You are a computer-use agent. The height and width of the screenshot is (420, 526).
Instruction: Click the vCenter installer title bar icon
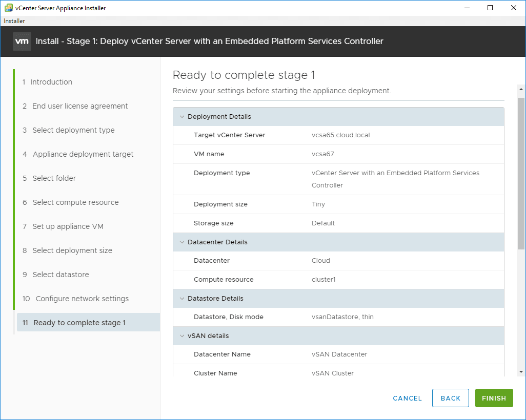(8, 8)
